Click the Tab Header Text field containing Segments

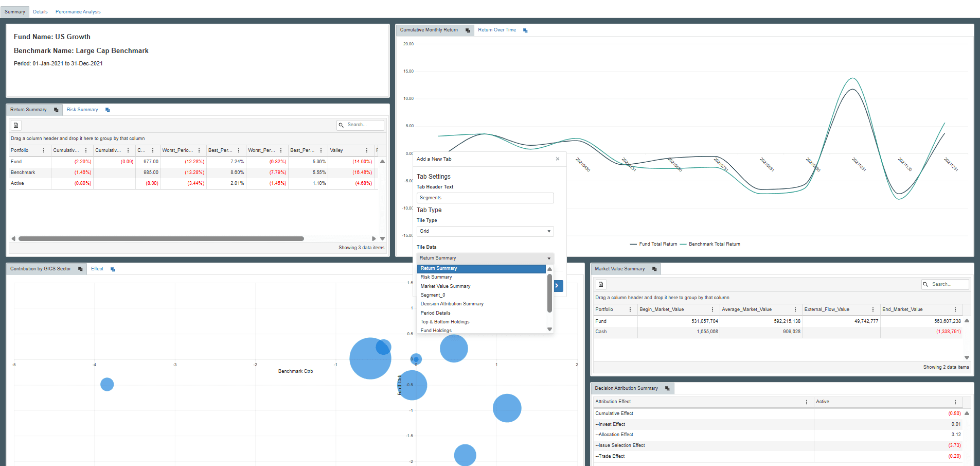(485, 198)
